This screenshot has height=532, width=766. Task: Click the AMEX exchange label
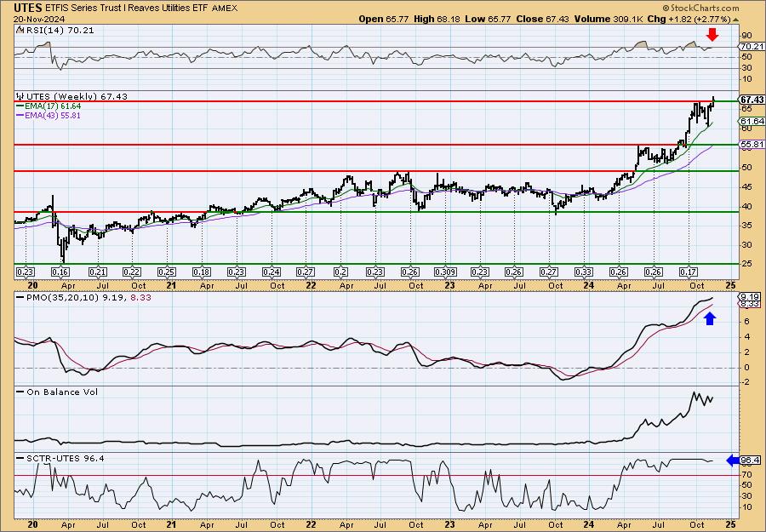(x=226, y=9)
